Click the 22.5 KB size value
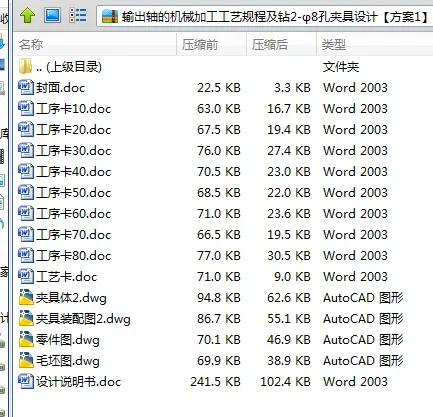 (219, 88)
